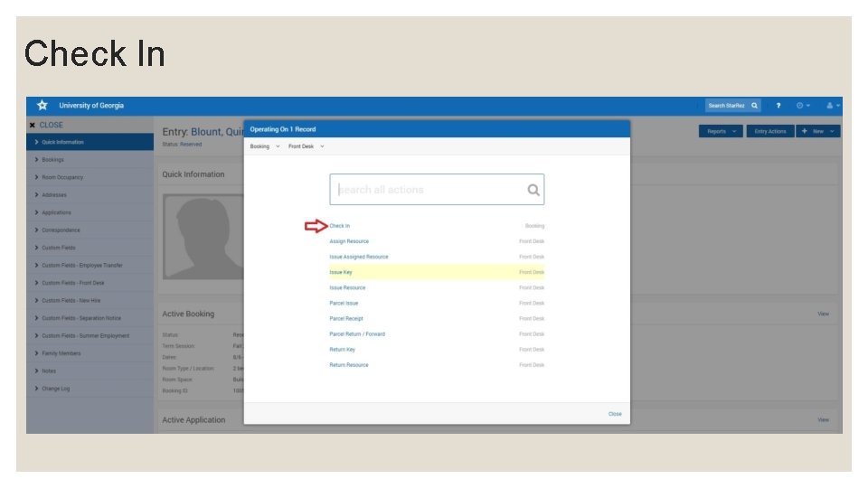Screen dimensions: 868x488
Task: Open Applications in the sidebar
Action: click(90, 212)
